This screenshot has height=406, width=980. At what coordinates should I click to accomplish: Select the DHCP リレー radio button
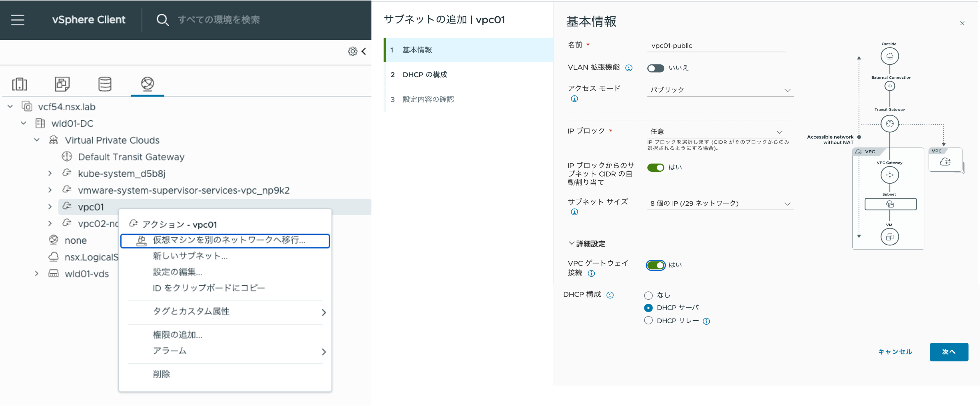pos(648,320)
